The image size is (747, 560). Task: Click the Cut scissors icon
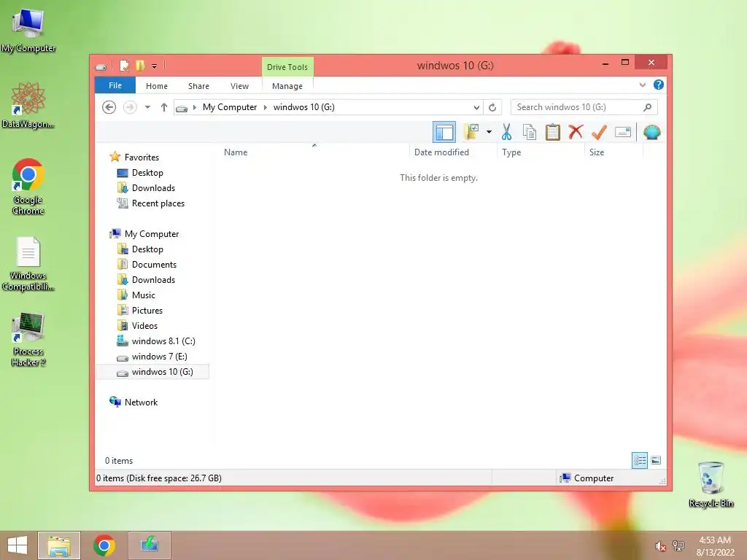[x=506, y=132]
